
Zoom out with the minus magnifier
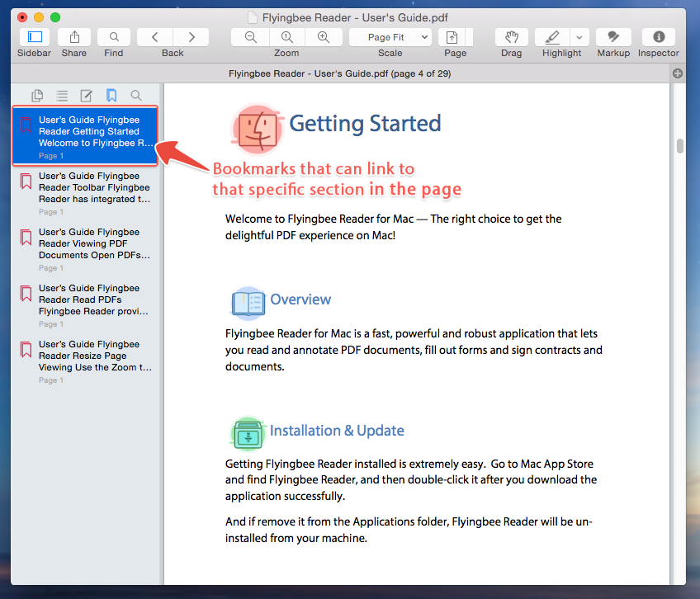[250, 37]
